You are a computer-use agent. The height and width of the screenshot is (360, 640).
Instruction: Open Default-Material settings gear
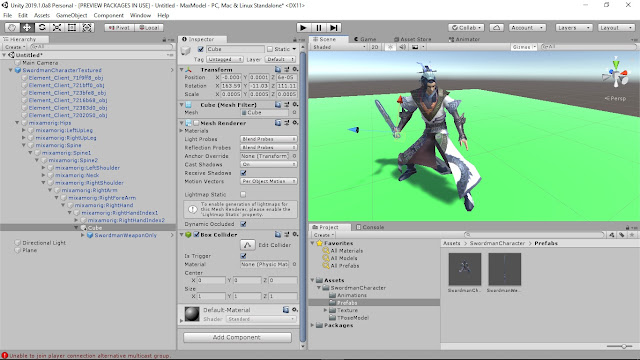(x=295, y=310)
